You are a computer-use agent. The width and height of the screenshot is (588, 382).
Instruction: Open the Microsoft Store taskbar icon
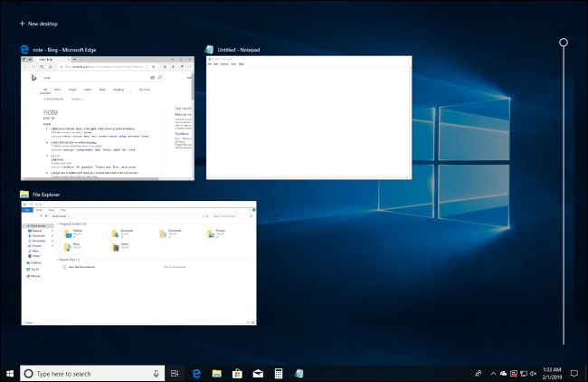coord(237,373)
